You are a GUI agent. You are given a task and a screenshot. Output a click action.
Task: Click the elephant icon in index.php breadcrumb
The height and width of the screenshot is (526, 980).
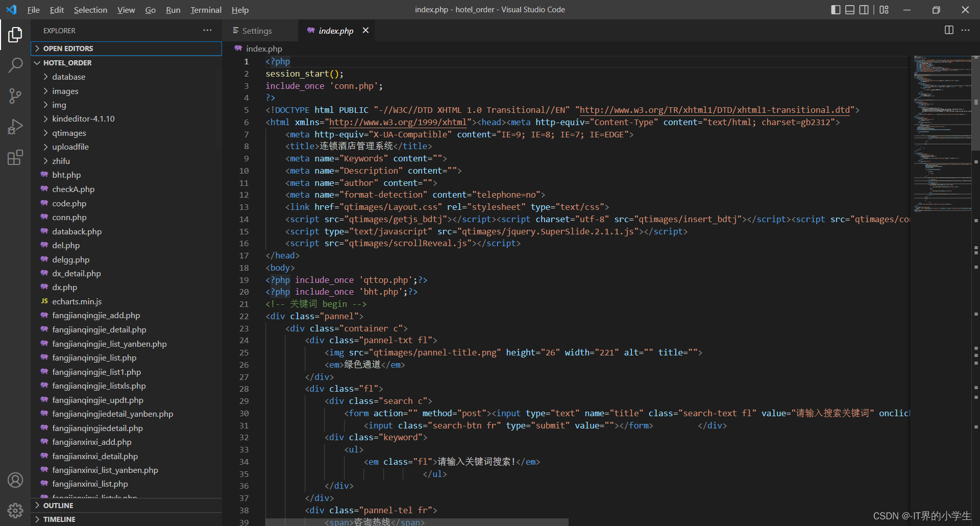click(238, 49)
